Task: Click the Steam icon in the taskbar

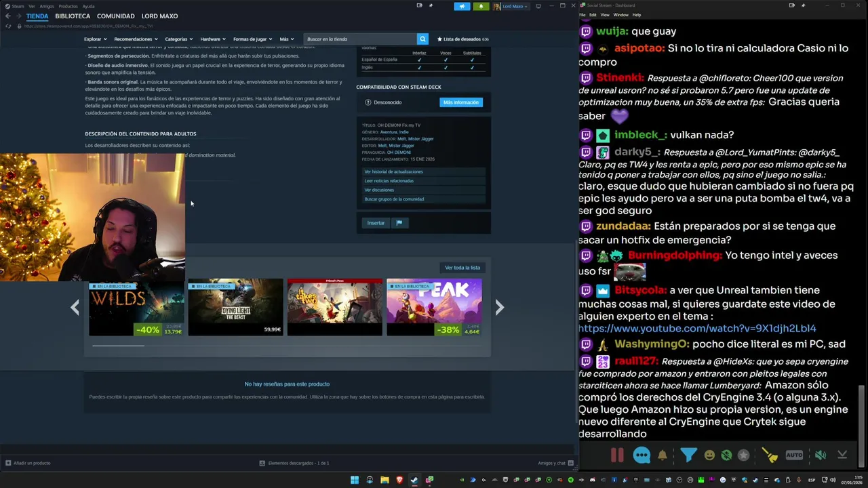Action: pyautogui.click(x=414, y=480)
